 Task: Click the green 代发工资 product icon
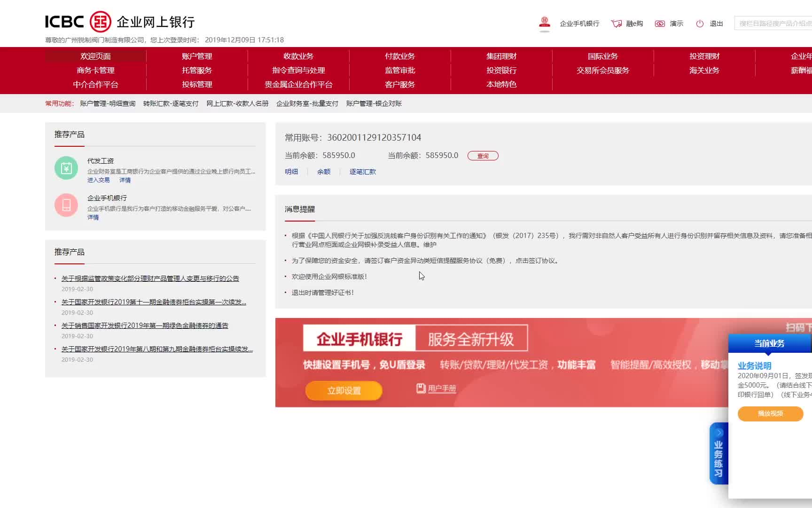click(66, 168)
